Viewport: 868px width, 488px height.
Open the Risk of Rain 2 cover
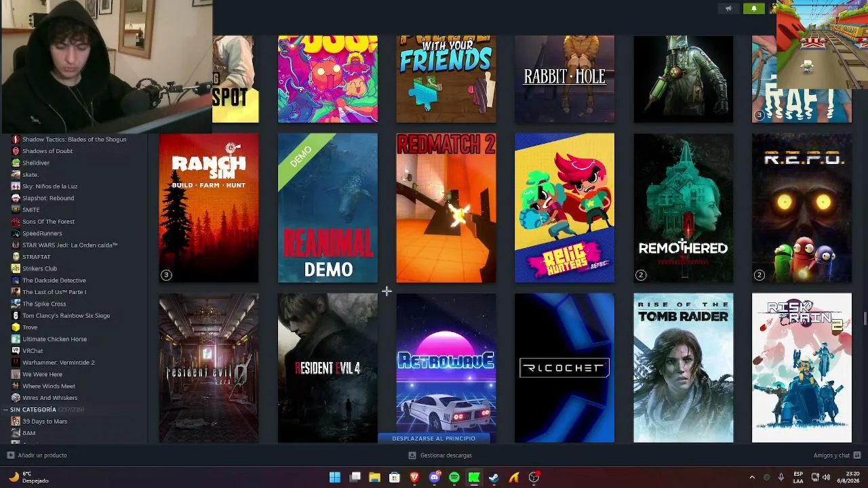[x=802, y=368]
